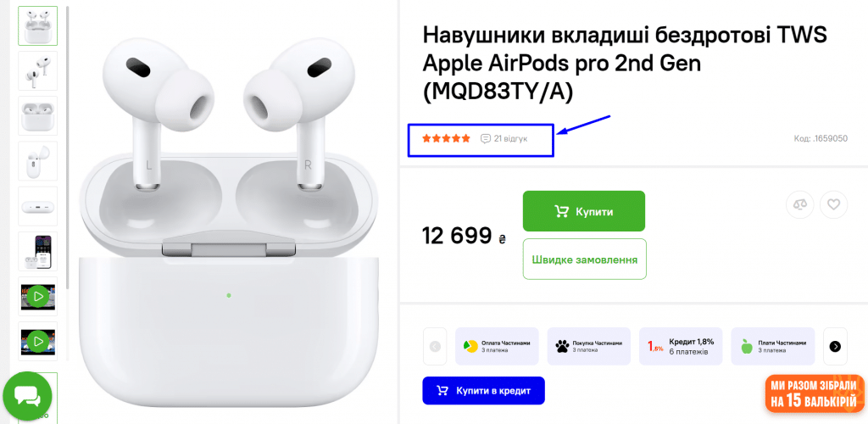Play the first video thumbnail

tap(37, 297)
